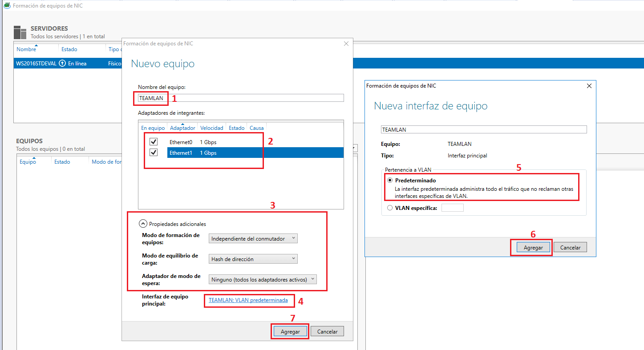Click Cancelar in the Nueva interfaz de equipo dialog
Viewport: 644px width, 350px height.
coord(570,247)
